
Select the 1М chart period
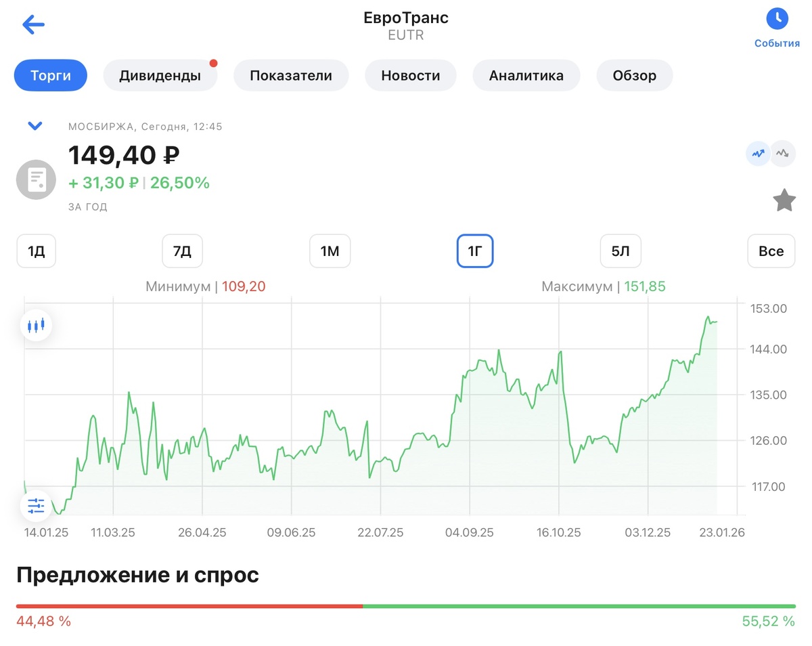tap(330, 251)
